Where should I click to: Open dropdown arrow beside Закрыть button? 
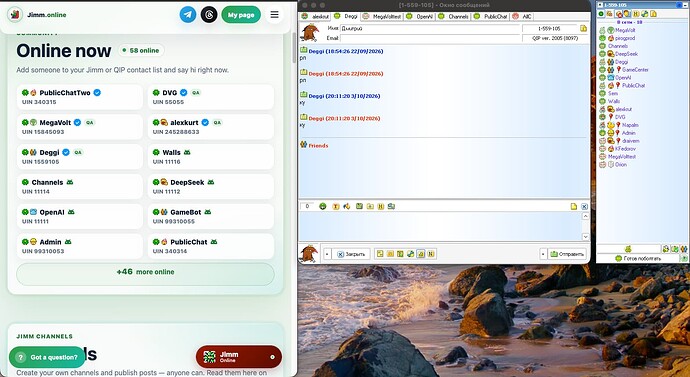point(327,254)
